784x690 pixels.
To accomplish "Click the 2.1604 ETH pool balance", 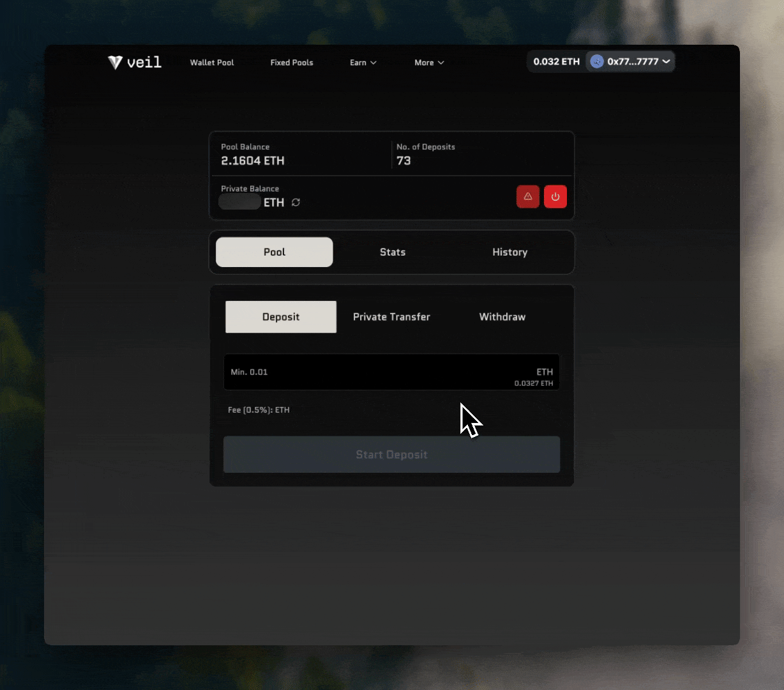I will (x=253, y=161).
